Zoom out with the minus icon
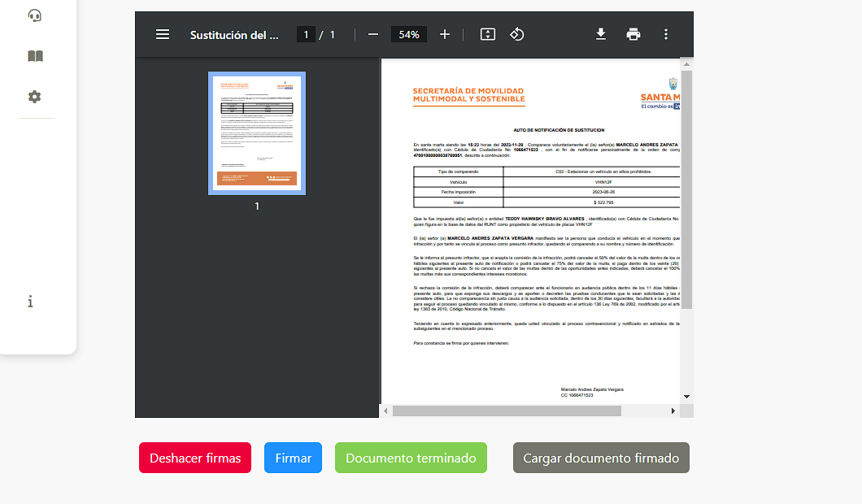This screenshot has width=862, height=504. coord(373,35)
